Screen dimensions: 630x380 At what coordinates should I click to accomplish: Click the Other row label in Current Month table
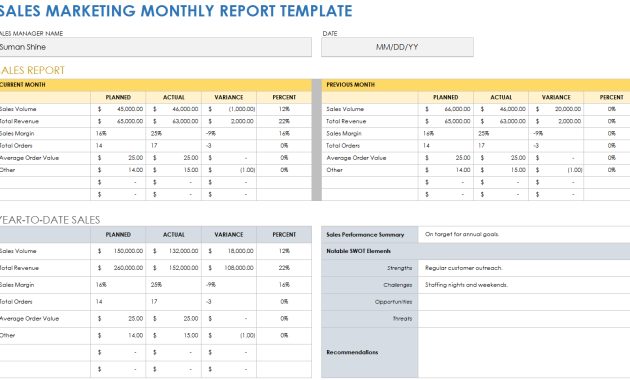[8, 170]
